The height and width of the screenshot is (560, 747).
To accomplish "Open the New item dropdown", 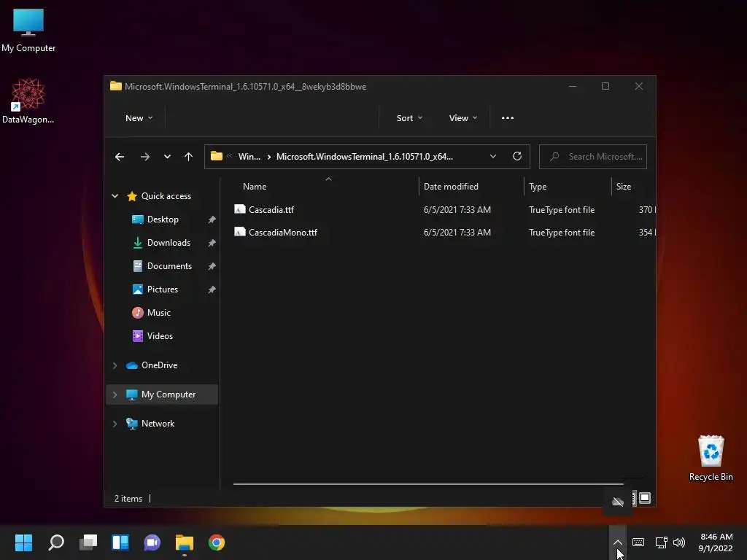I will [139, 118].
